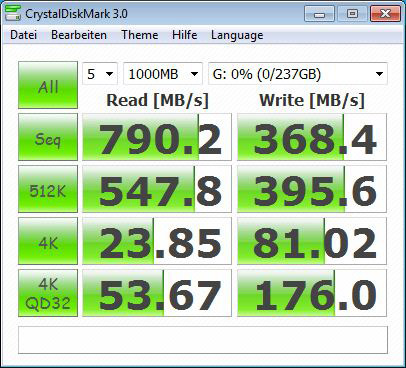The height and width of the screenshot is (368, 406).
Task: Open the Theme menu
Action: coord(140,35)
